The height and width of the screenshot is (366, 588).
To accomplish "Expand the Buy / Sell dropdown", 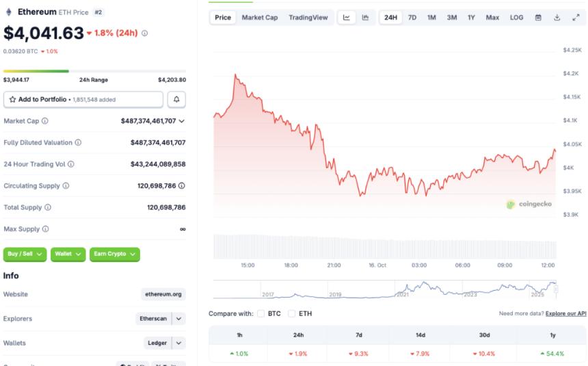I will (x=25, y=254).
